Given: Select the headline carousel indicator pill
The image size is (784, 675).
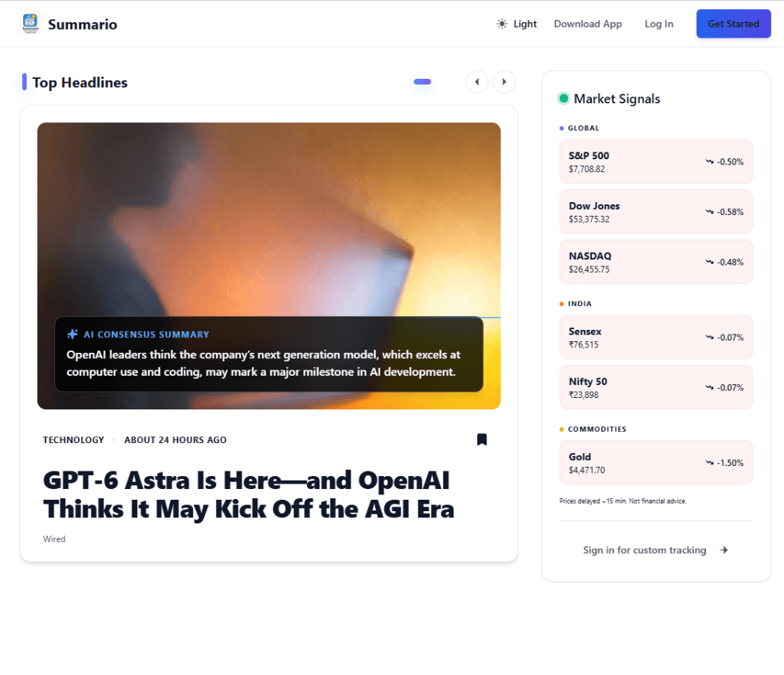Looking at the screenshot, I should [423, 82].
